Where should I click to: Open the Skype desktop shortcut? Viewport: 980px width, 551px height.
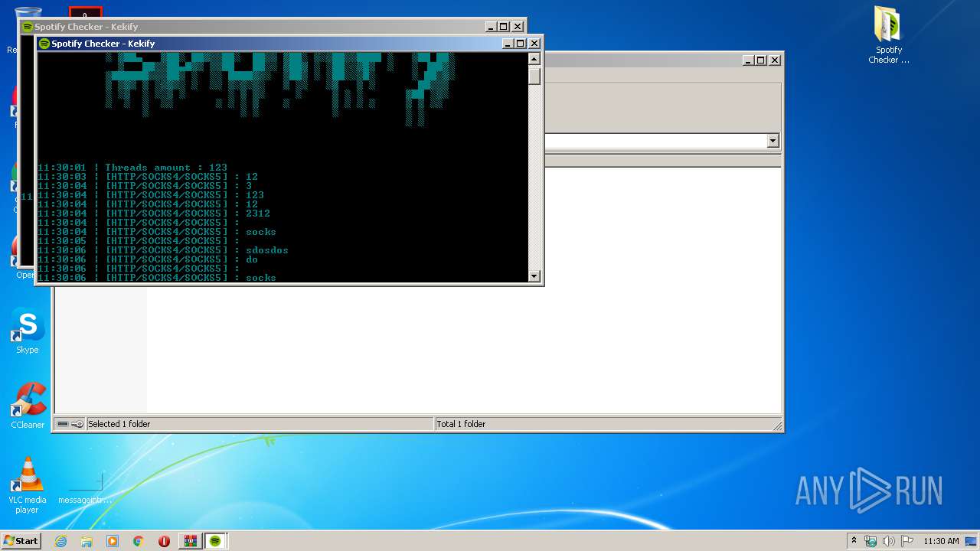[28, 331]
